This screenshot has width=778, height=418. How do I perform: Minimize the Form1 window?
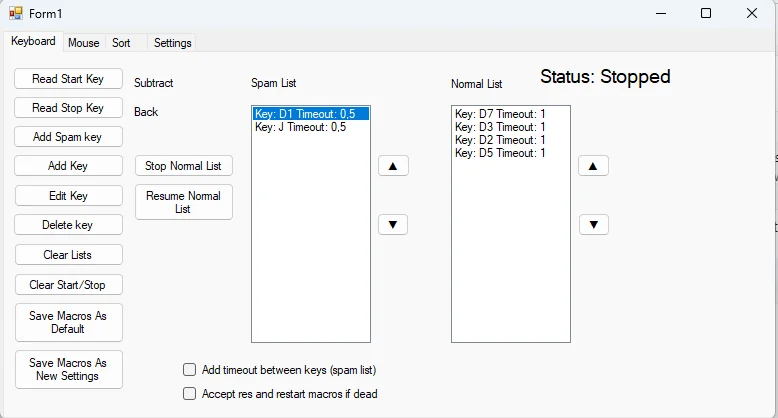point(661,13)
